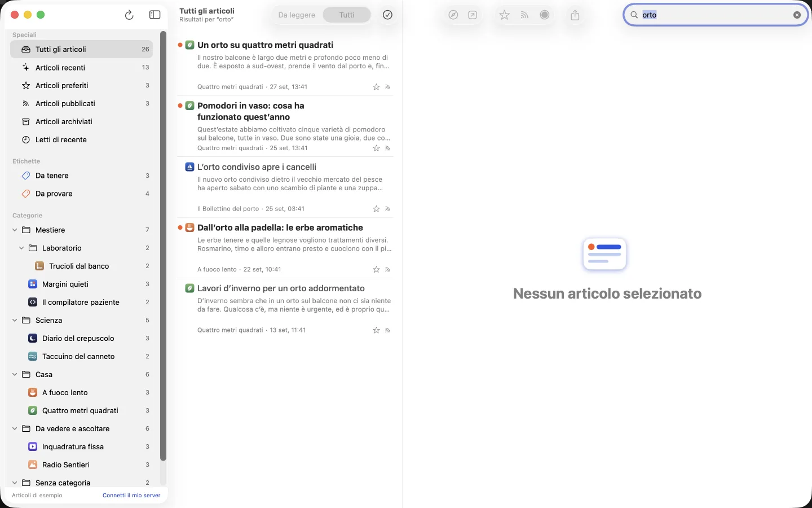Open "Letti di recente" list
The image size is (812, 508).
81,140
